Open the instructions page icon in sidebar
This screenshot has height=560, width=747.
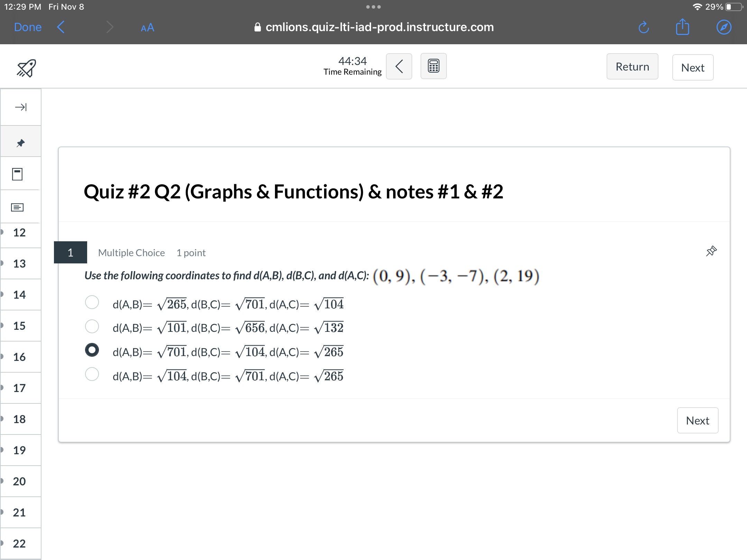click(x=17, y=174)
